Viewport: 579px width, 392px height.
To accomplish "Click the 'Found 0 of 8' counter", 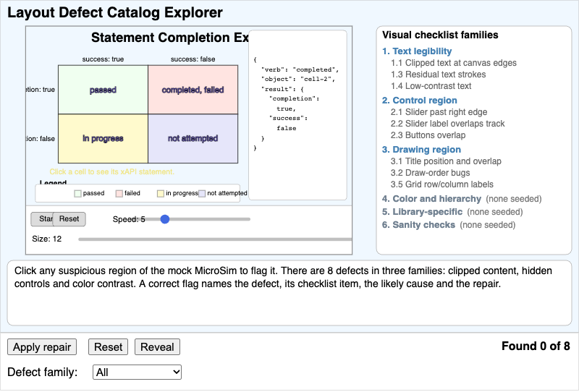I will click(536, 346).
